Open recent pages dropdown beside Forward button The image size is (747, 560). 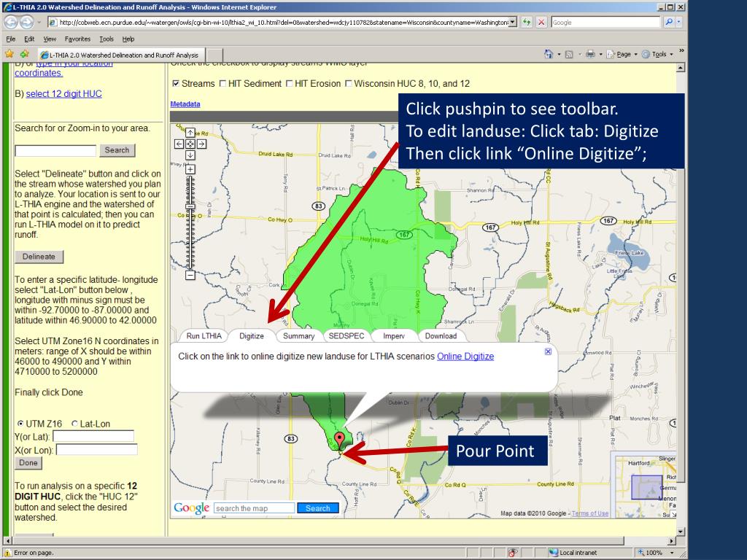pyautogui.click(x=39, y=23)
